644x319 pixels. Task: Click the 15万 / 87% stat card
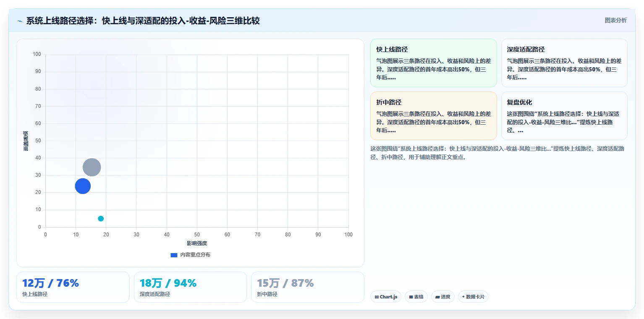tap(307, 287)
